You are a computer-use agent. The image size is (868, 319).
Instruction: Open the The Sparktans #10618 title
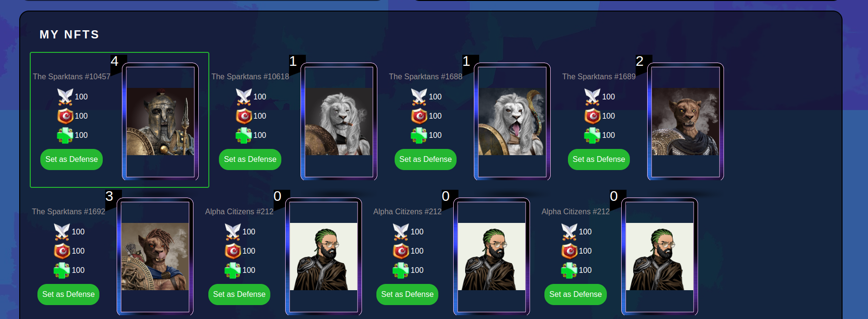click(x=250, y=77)
